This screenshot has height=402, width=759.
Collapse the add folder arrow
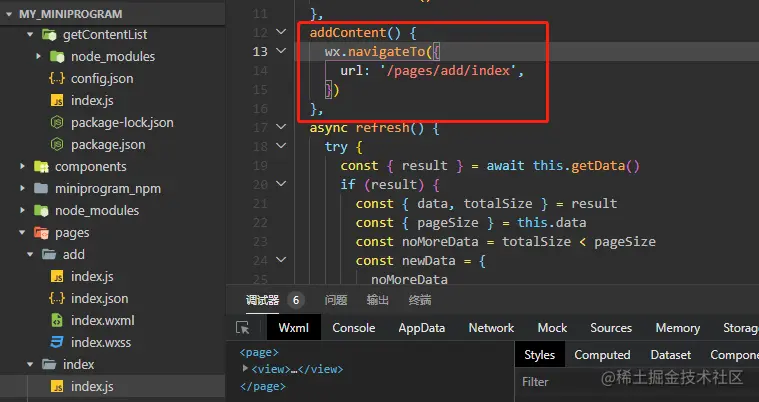click(x=30, y=255)
